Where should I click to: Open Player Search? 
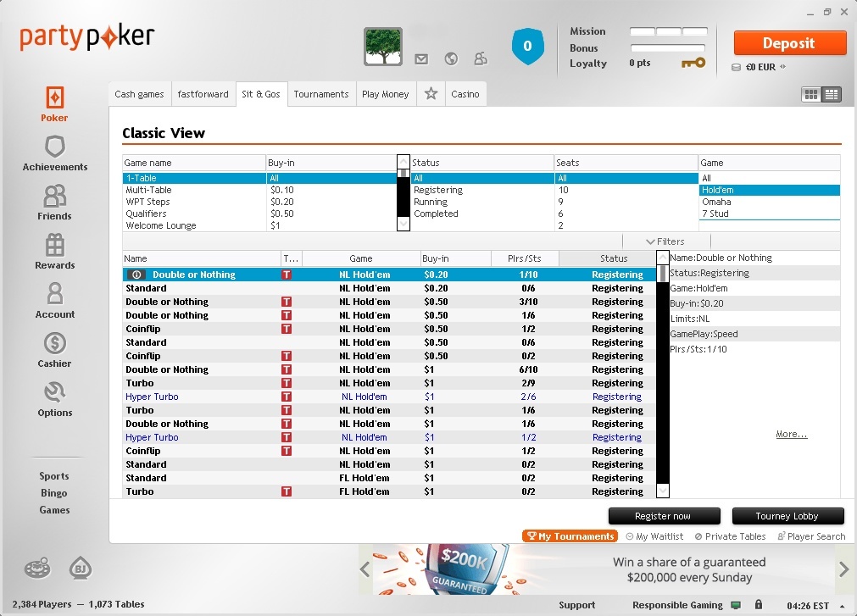811,536
